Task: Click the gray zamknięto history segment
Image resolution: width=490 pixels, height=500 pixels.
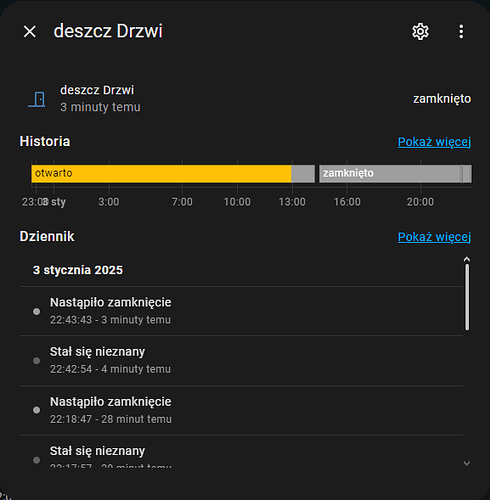Action: pyautogui.click(x=389, y=174)
